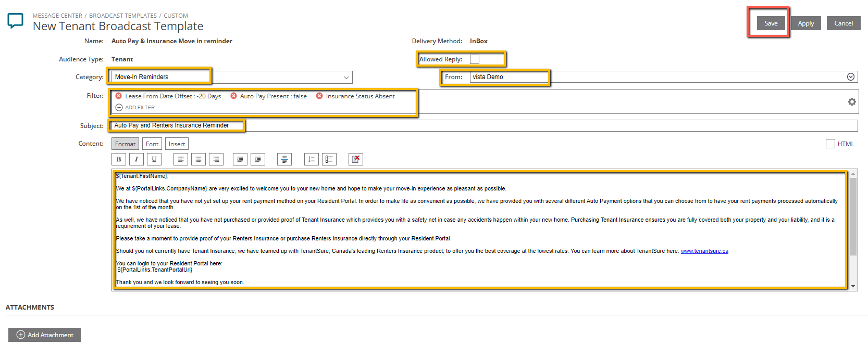Click into the Subject input field
Viewport: 868px width, 358px height.
pos(484,125)
